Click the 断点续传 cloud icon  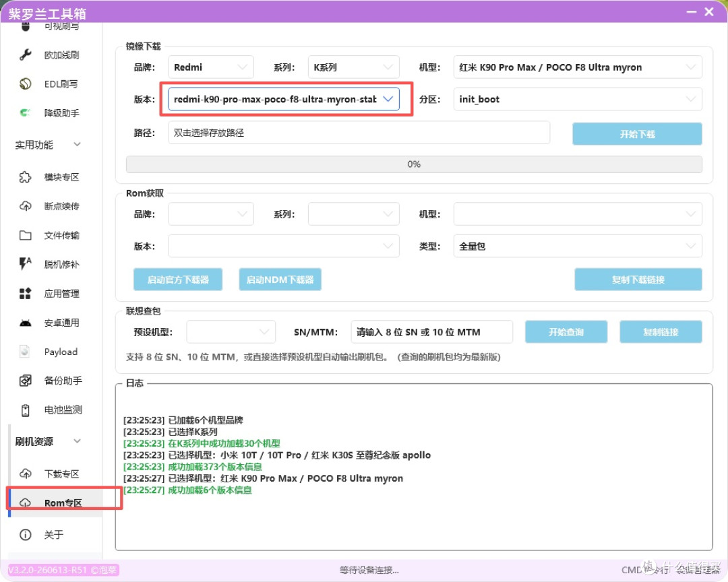click(26, 206)
